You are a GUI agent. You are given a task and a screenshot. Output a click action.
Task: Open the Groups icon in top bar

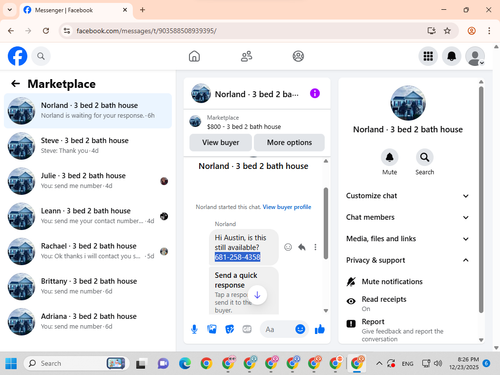coord(298,56)
